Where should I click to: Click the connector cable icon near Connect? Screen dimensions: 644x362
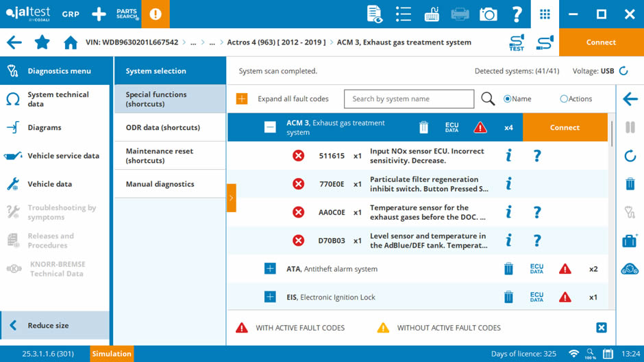point(545,42)
